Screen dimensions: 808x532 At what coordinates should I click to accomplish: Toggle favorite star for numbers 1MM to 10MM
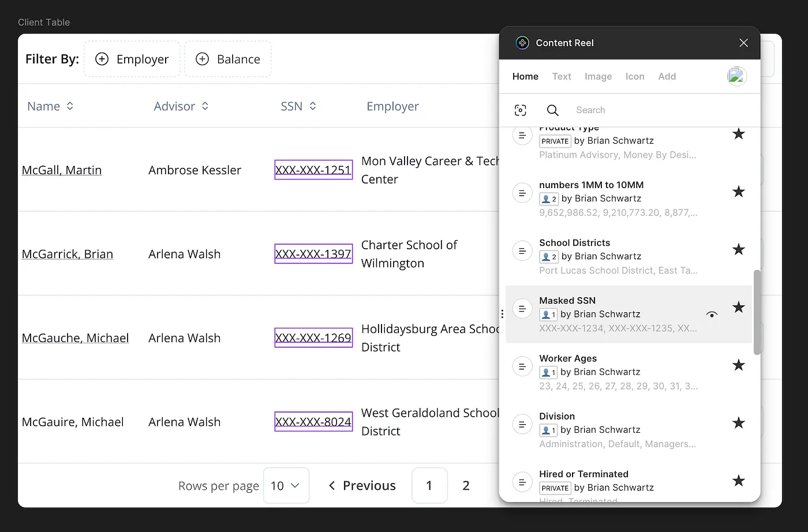pos(738,192)
